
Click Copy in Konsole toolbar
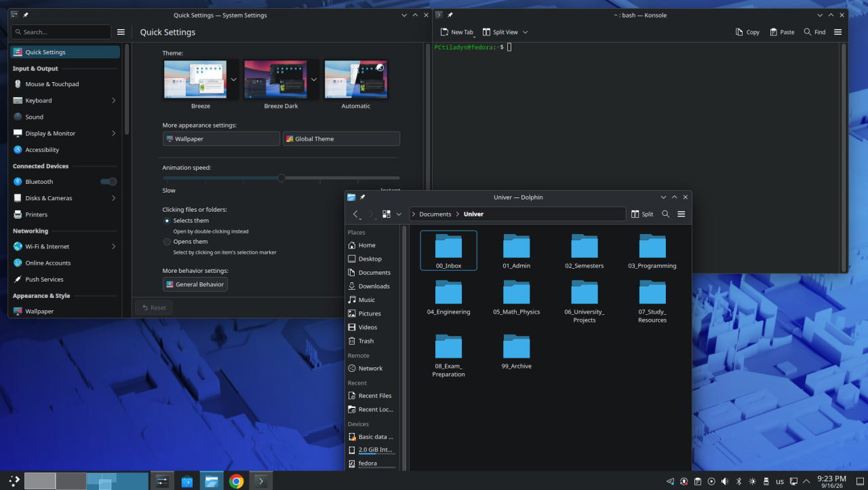pyautogui.click(x=747, y=32)
